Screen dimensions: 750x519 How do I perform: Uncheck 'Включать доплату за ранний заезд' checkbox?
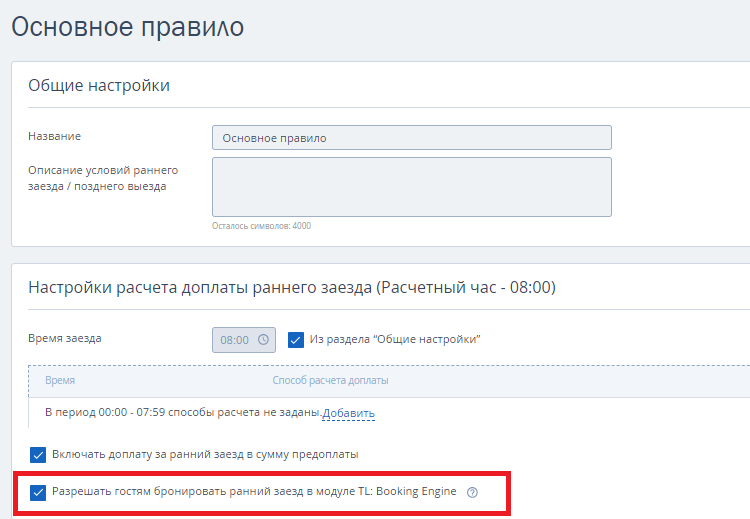pyautogui.click(x=38, y=455)
